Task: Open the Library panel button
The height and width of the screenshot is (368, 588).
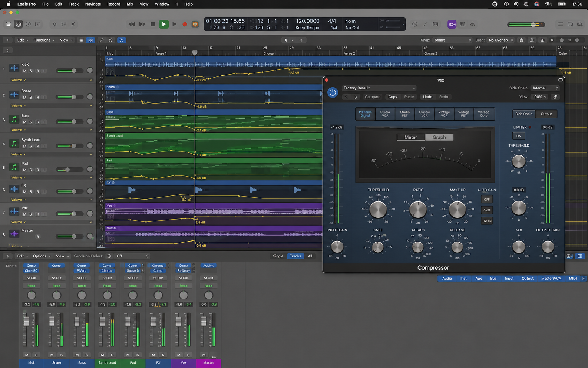Action: [9, 24]
